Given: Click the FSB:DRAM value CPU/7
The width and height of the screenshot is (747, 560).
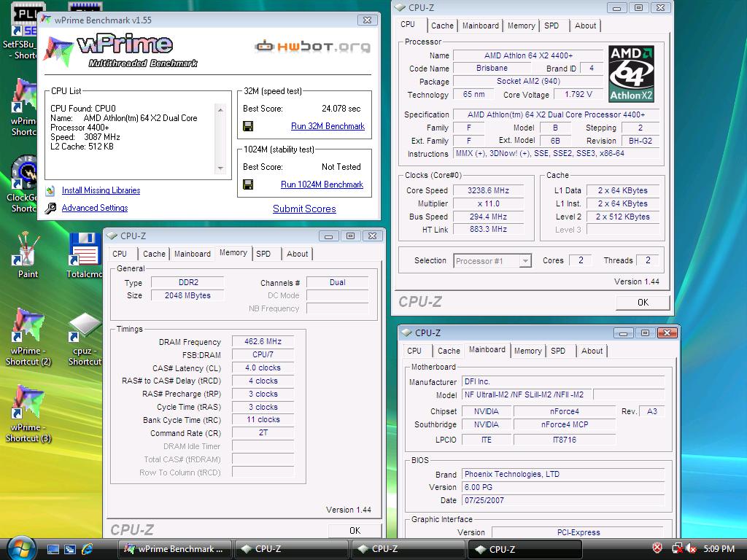Looking at the screenshot, I should (x=263, y=354).
